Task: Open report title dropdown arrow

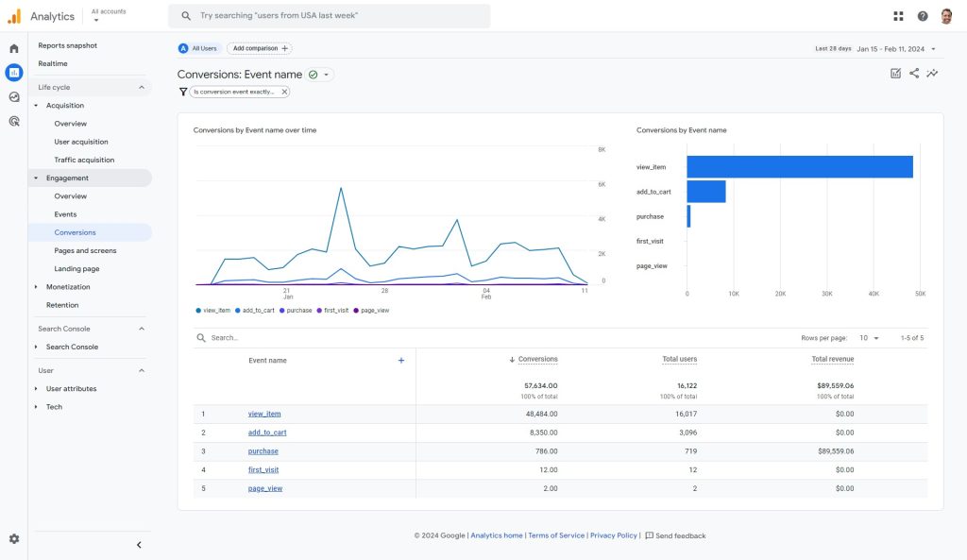Action: (x=326, y=75)
